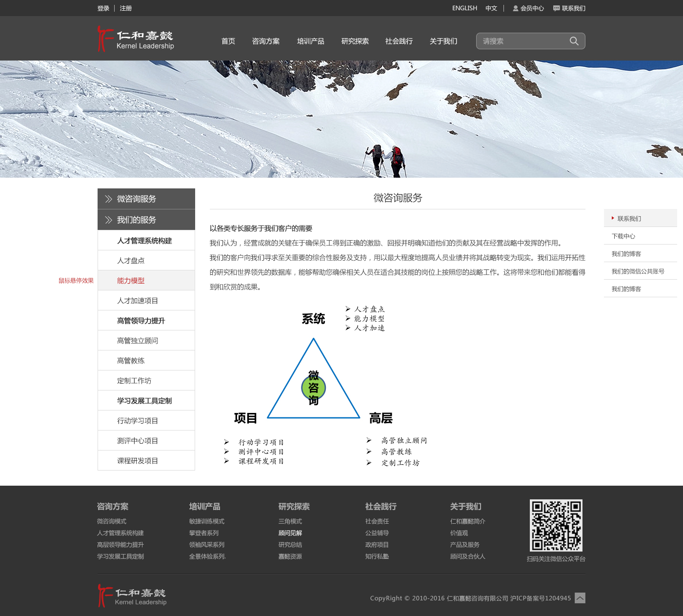Type in the 请搜索 search field

click(x=523, y=41)
